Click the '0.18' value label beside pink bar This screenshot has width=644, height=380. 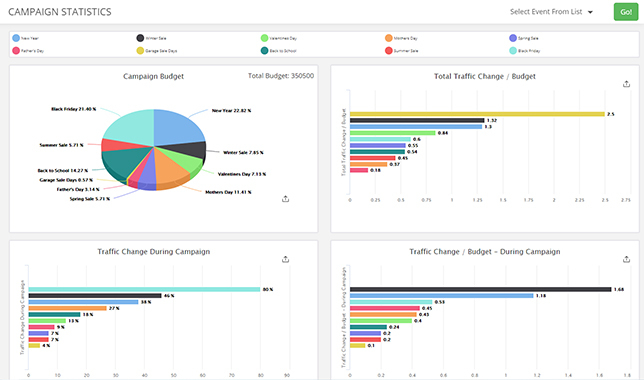(x=375, y=170)
